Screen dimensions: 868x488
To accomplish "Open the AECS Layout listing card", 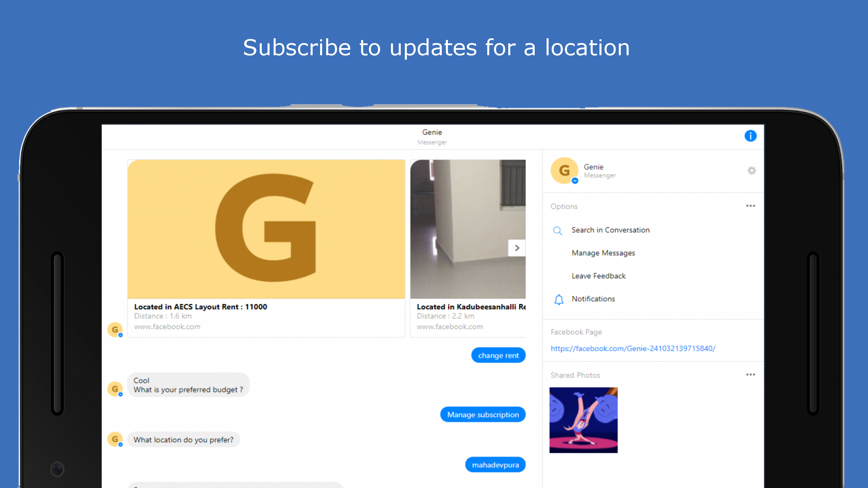I will coord(266,248).
